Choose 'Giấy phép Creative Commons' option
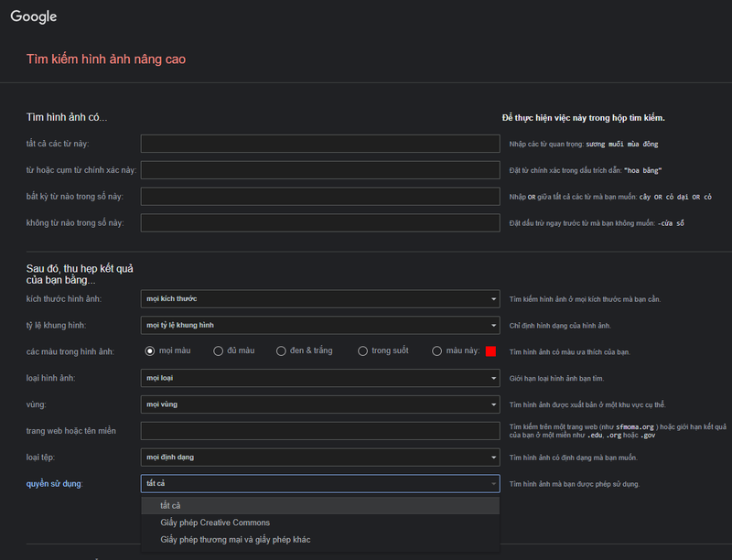The image size is (732, 560). pyautogui.click(x=320, y=522)
